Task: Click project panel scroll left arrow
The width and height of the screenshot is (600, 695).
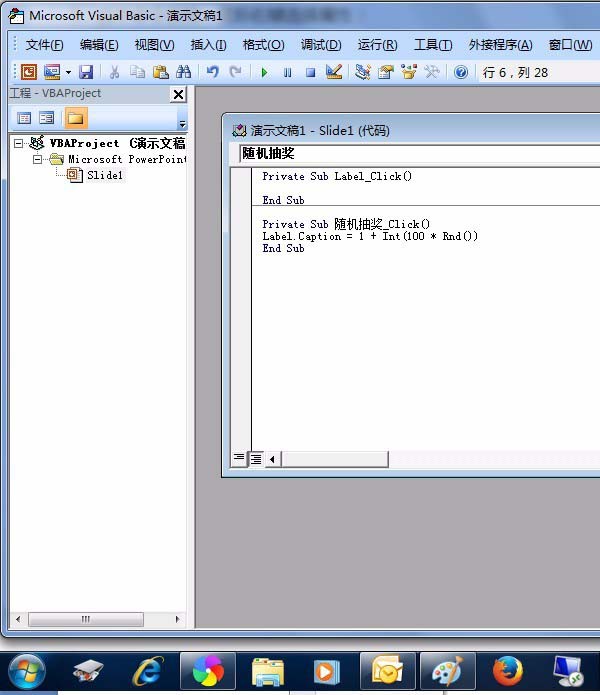Action: point(18,619)
